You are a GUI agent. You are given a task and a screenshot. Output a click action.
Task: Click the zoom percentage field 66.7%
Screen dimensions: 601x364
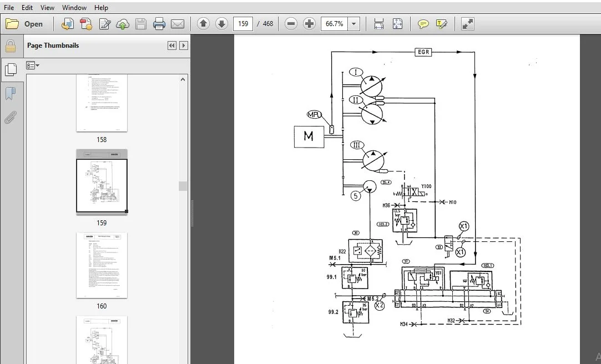(x=334, y=24)
